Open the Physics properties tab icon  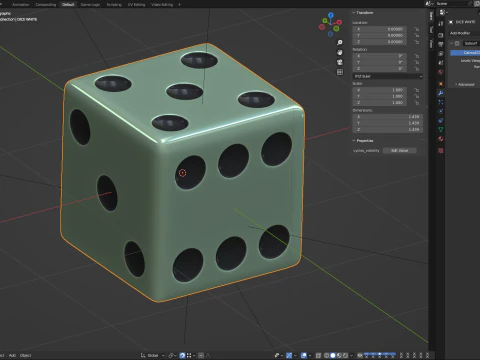coord(441,111)
